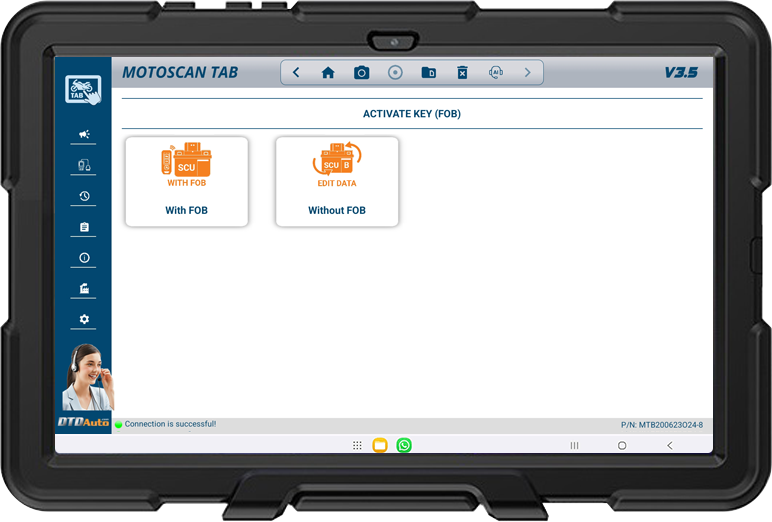Open settings gear icon in sidebar
772x522 pixels.
pyautogui.click(x=84, y=319)
